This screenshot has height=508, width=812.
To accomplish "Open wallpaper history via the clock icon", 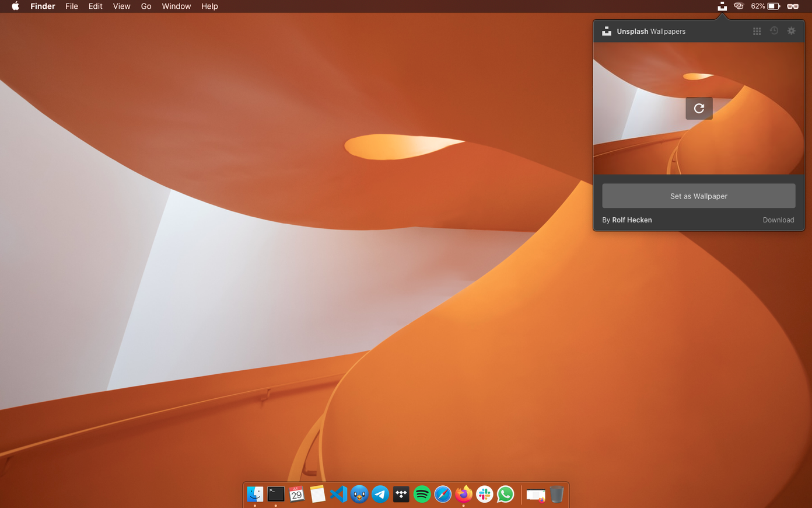I will coord(773,31).
